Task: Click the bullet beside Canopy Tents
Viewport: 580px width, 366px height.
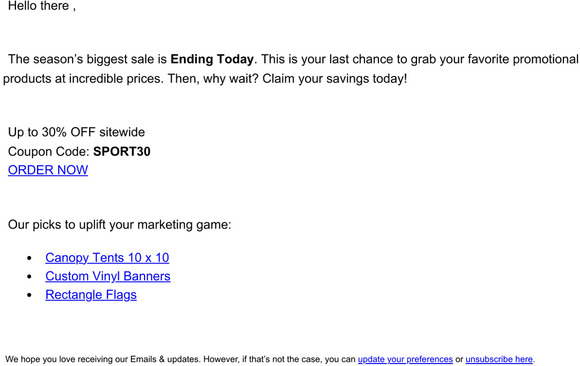Action: point(30,258)
